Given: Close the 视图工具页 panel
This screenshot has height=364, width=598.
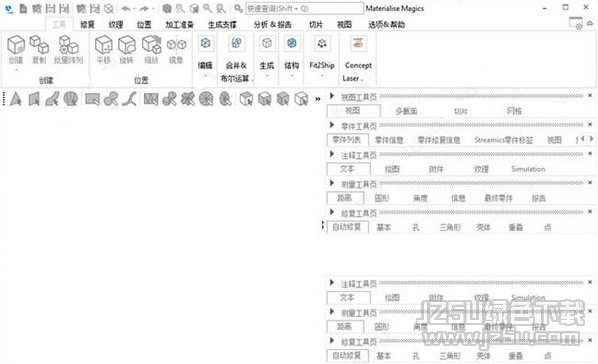Looking at the screenshot, I should [590, 95].
